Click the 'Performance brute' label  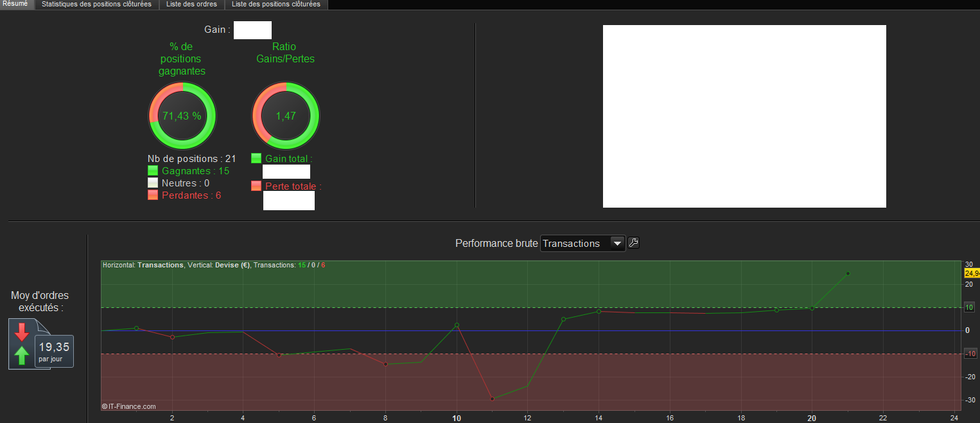(496, 244)
